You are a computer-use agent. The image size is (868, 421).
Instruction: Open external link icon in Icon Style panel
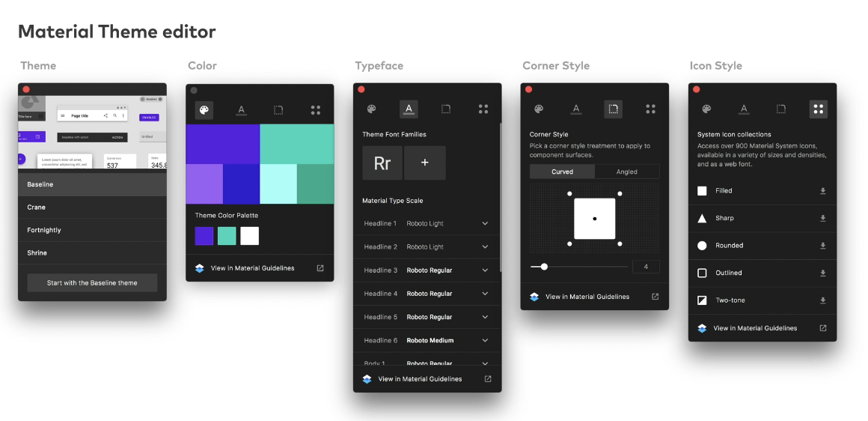click(x=822, y=328)
